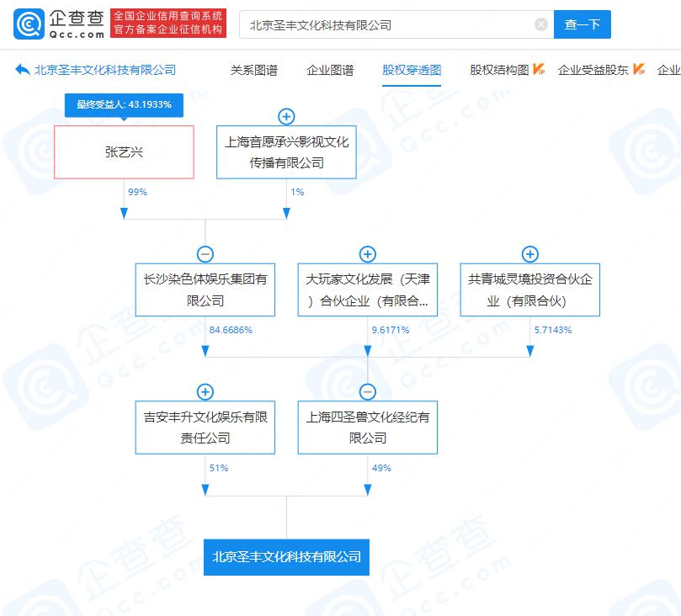The image size is (681, 616).
Task: Select the 股权穿透图 tab
Action: 412,70
